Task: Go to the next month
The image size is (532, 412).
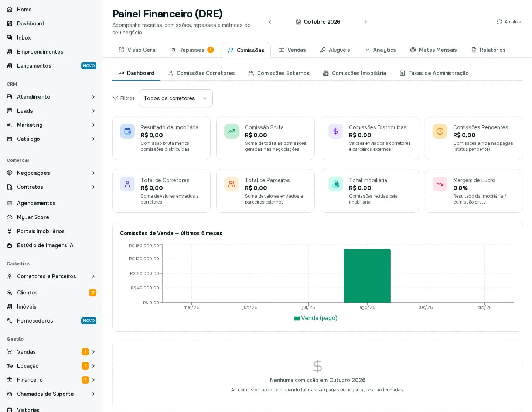Action: 366,22
